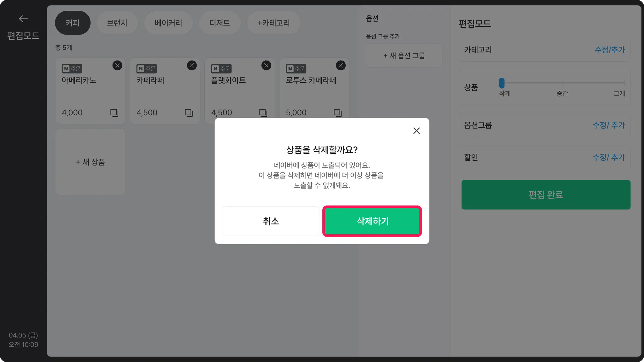Go to the 디저트 tab

coord(219,23)
